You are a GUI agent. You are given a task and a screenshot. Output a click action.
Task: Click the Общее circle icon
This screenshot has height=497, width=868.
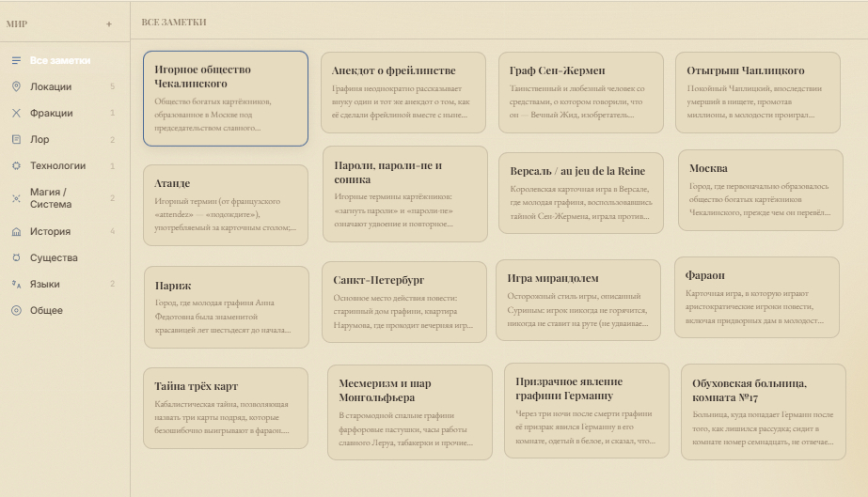[17, 310]
